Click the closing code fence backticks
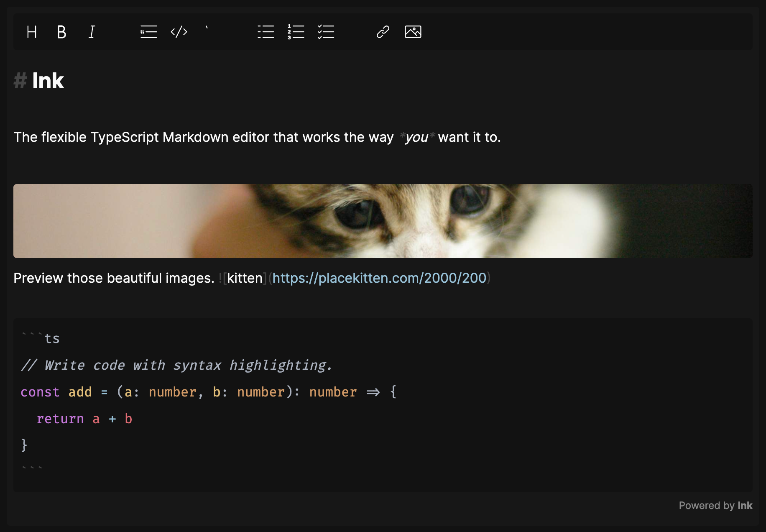Viewport: 766px width, 532px height. point(32,468)
